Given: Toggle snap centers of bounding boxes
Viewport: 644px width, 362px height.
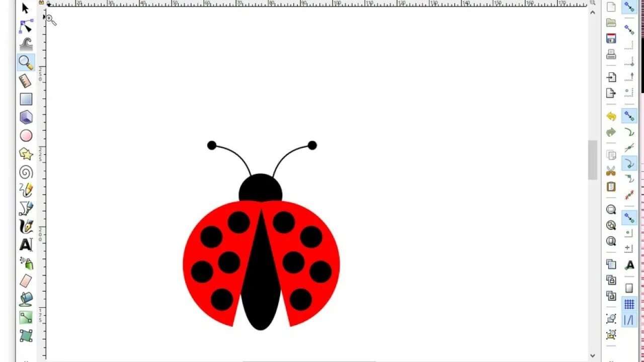Looking at the screenshot, I should pos(629,93).
